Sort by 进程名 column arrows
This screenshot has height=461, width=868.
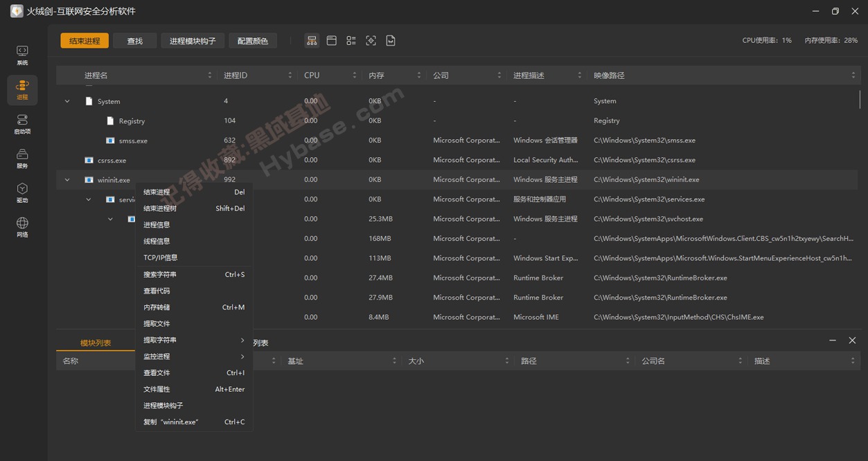210,75
